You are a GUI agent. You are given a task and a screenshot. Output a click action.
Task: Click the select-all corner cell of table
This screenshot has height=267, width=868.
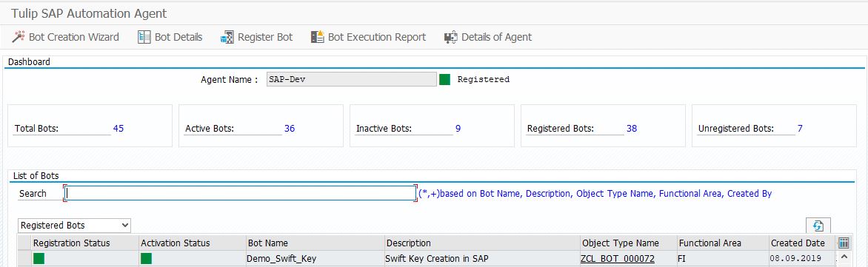(24, 243)
